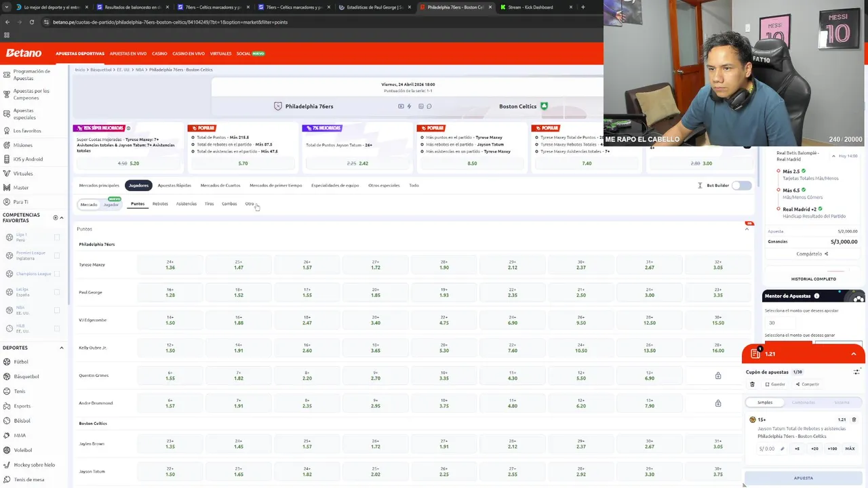Image resolution: width=868 pixels, height=488 pixels.
Task: Set stake with the MÁX button
Action: click(850, 449)
